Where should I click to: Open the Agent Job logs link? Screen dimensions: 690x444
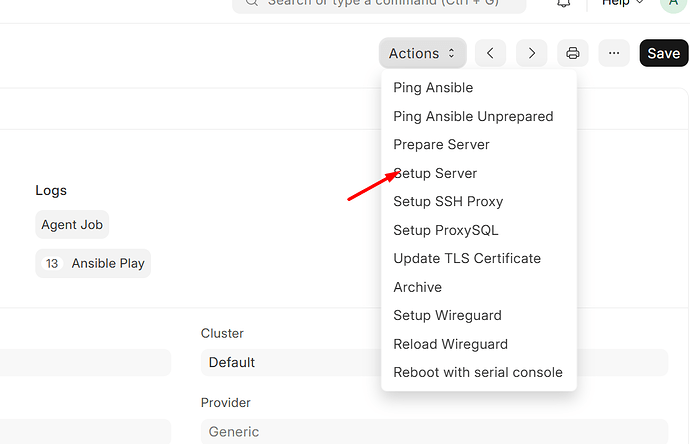72,225
